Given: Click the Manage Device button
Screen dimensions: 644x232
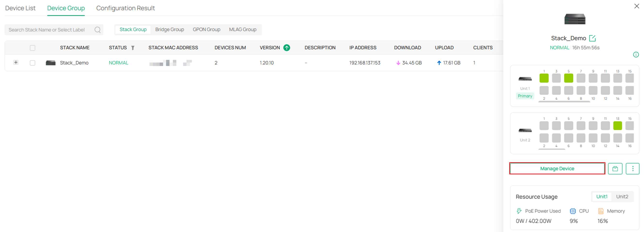Looking at the screenshot, I should tap(557, 169).
